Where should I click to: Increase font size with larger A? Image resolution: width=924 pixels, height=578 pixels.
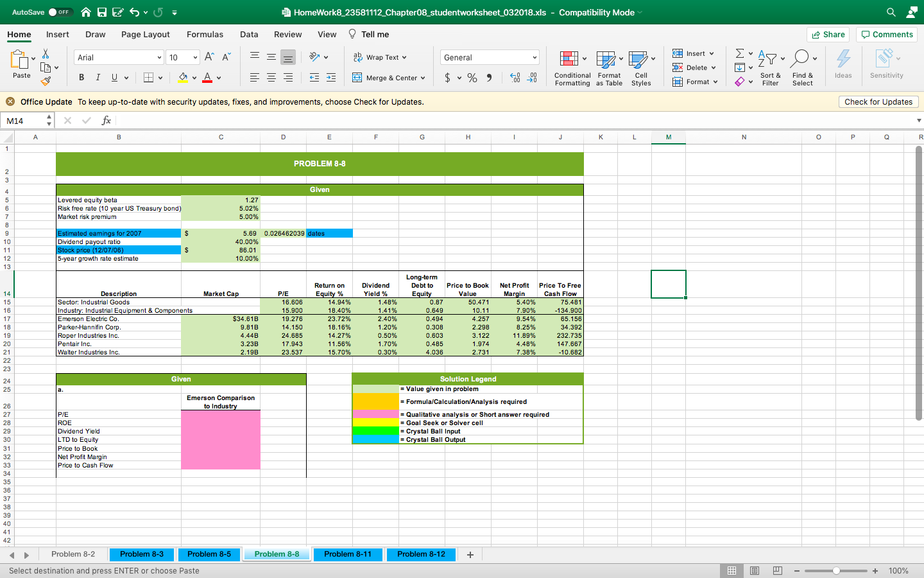tap(209, 57)
